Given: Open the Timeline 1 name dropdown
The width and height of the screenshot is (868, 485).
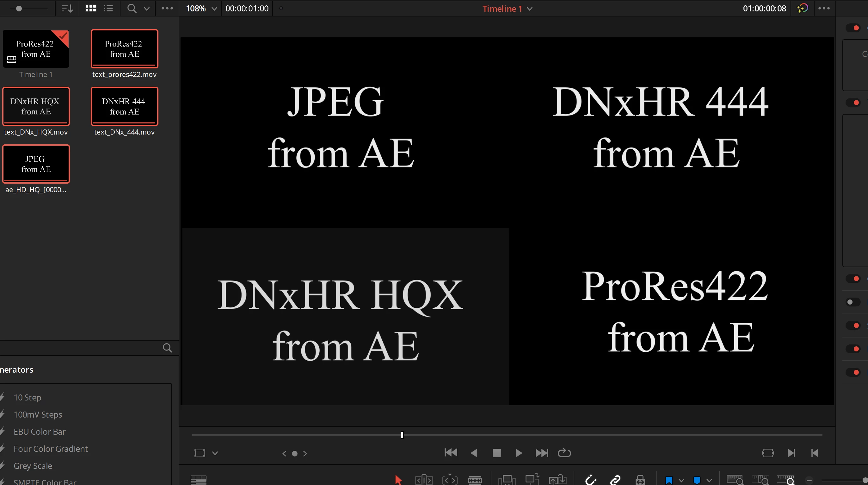Looking at the screenshot, I should pyautogui.click(x=530, y=9).
